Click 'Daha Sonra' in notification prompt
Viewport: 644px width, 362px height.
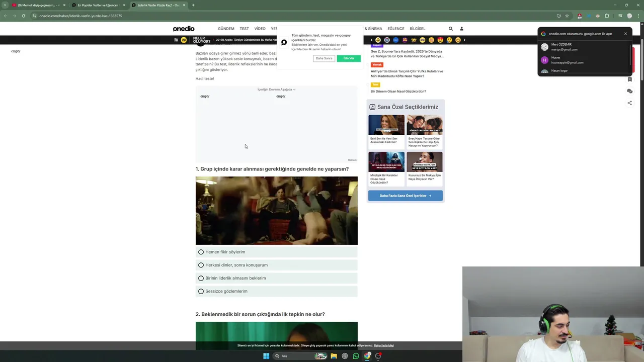coord(324,58)
